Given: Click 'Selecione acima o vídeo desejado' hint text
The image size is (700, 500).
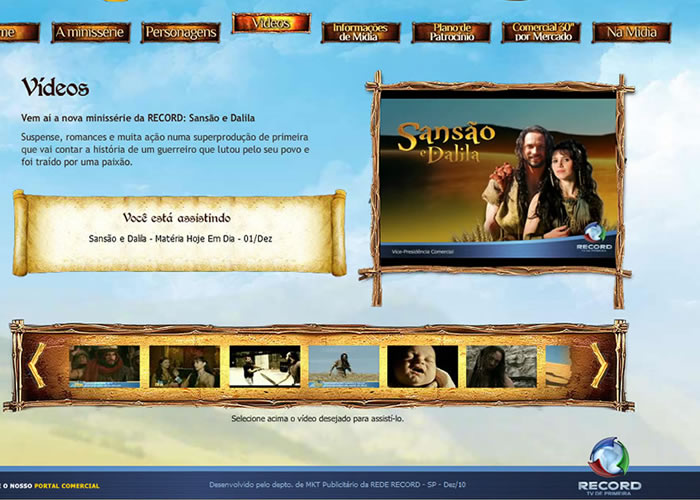Looking at the screenshot, I should coord(317,419).
